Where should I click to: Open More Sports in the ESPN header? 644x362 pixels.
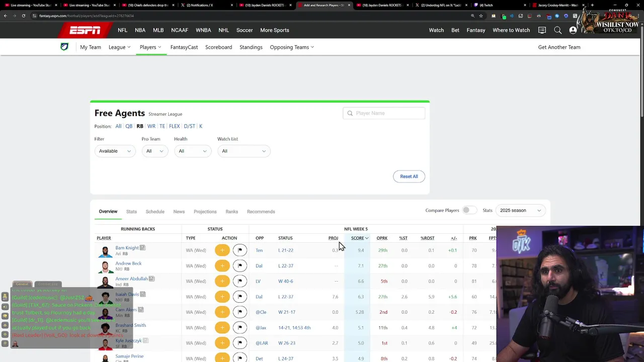coord(275,30)
